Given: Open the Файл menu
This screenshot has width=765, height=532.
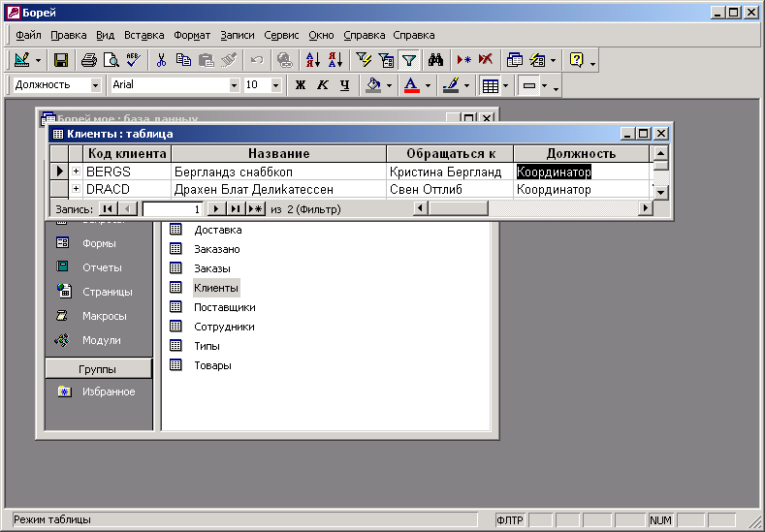Looking at the screenshot, I should tap(28, 35).
